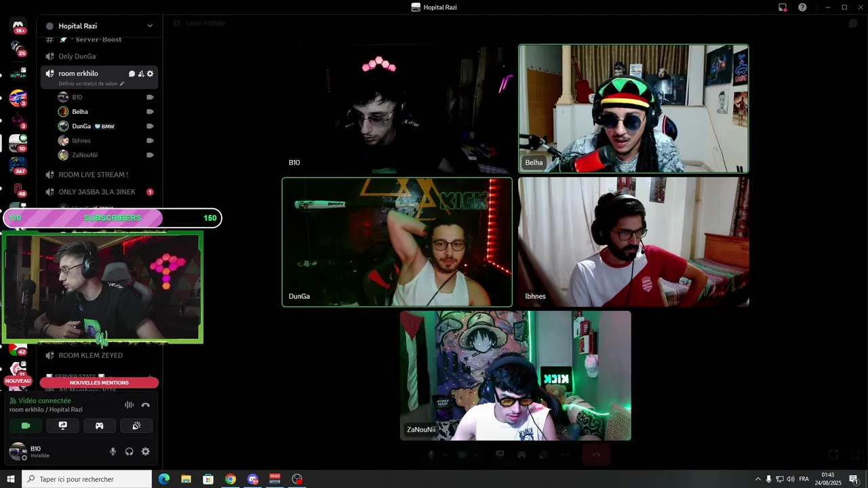Click the Windows search box

[87, 479]
